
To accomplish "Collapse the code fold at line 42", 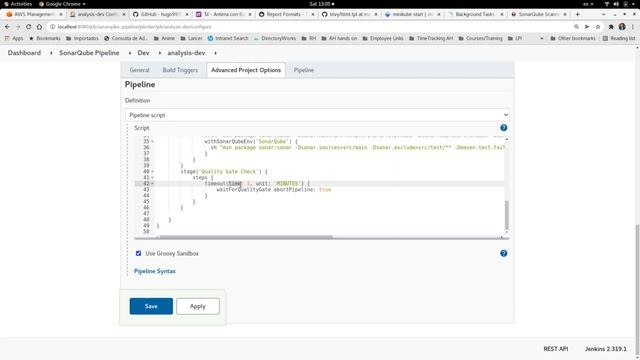I will point(153,184).
